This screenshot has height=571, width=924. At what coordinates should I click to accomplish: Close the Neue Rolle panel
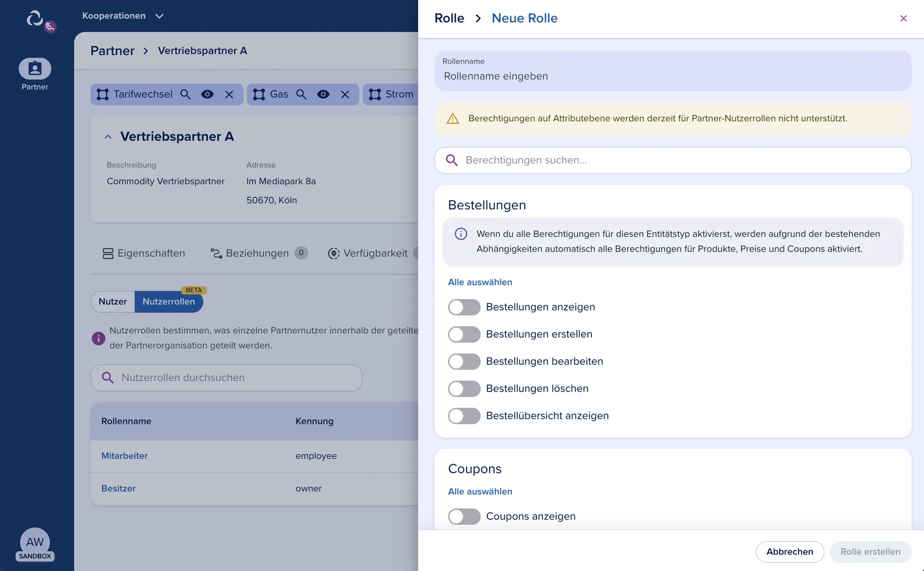(903, 18)
